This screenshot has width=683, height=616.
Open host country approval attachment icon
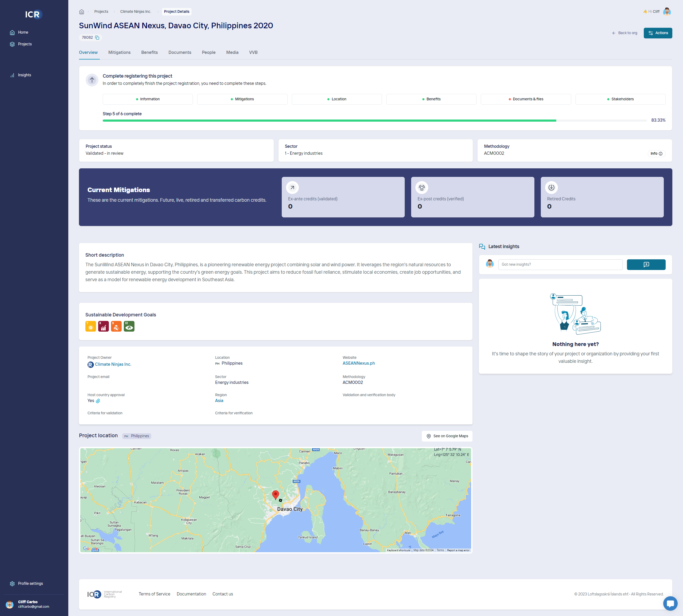pyautogui.click(x=98, y=401)
